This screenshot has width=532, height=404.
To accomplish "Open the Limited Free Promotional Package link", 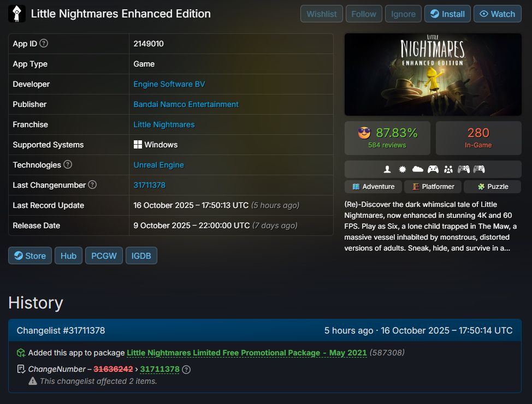I will tap(247, 353).
